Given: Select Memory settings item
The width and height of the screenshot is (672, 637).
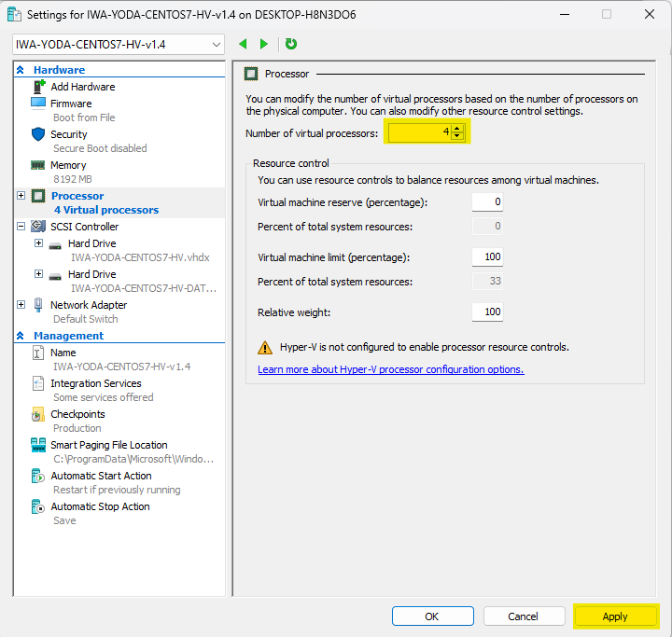Looking at the screenshot, I should click(x=68, y=165).
